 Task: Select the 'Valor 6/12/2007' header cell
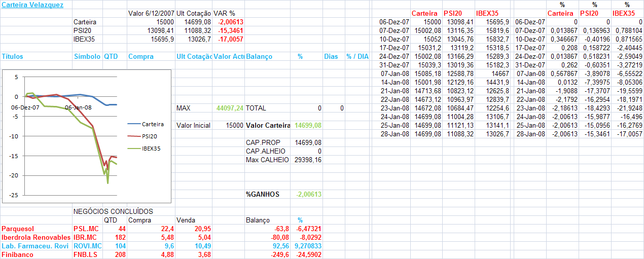[x=151, y=13]
